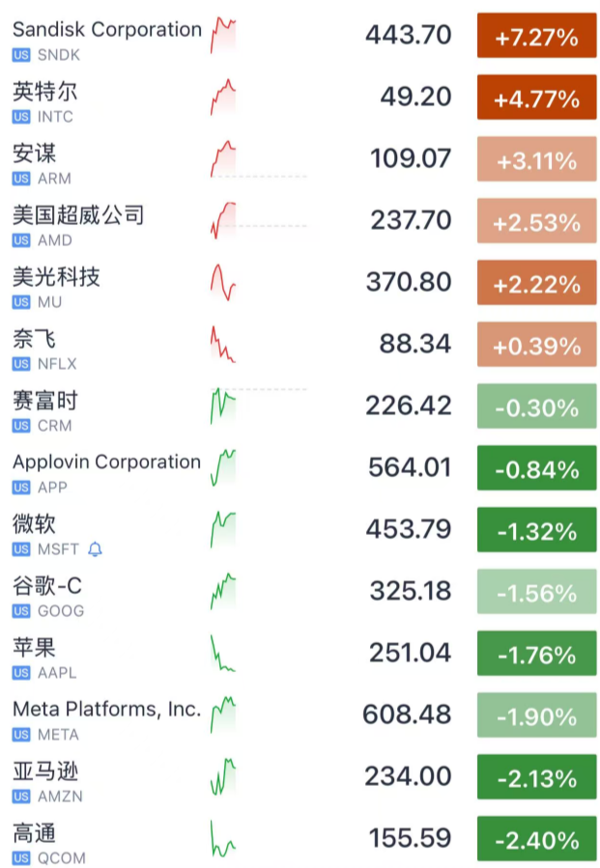Tap the -2.40% change badge for QCOM
Screen dimensions: 600x868
pos(536,840)
